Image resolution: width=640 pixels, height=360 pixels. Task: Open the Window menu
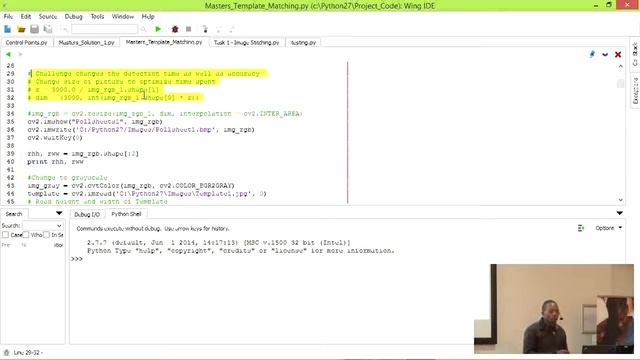pyautogui.click(x=122, y=16)
